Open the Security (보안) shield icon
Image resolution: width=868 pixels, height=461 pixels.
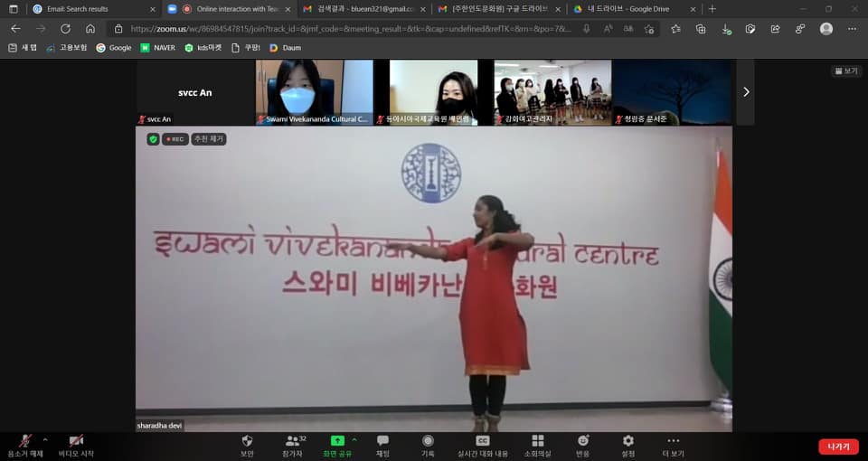click(x=247, y=441)
